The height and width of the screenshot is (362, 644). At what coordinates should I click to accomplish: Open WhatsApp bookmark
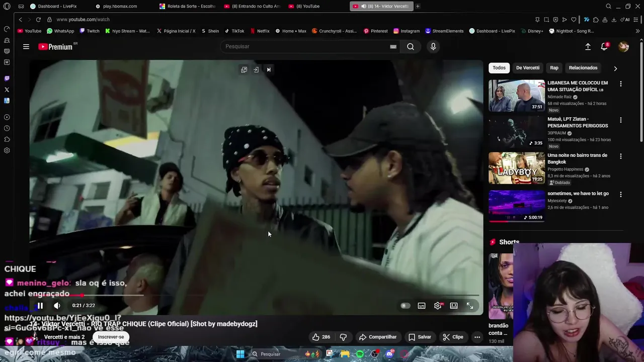pyautogui.click(x=60, y=31)
